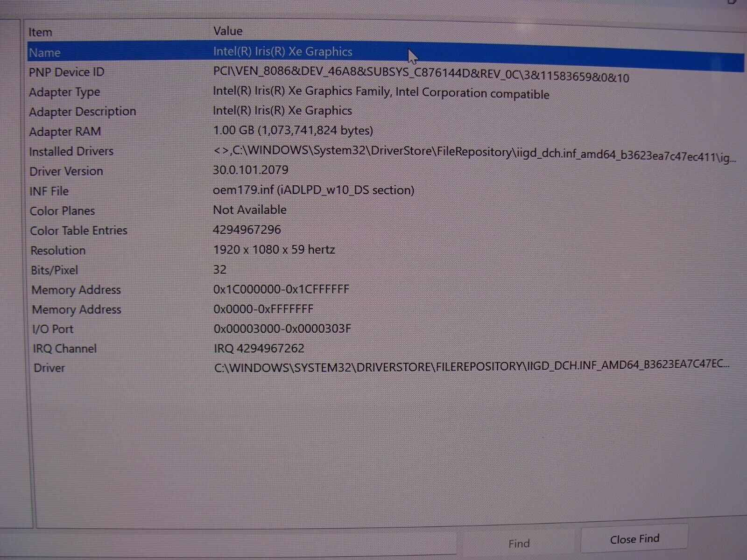Select the INF File row
Viewport: 747px width, 560px height.
click(x=385, y=190)
